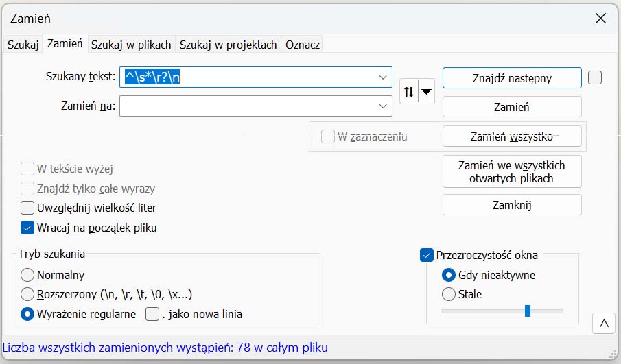This screenshot has height=364, width=621.
Task: Open the arrow menu beside the swap button
Action: pyautogui.click(x=426, y=91)
